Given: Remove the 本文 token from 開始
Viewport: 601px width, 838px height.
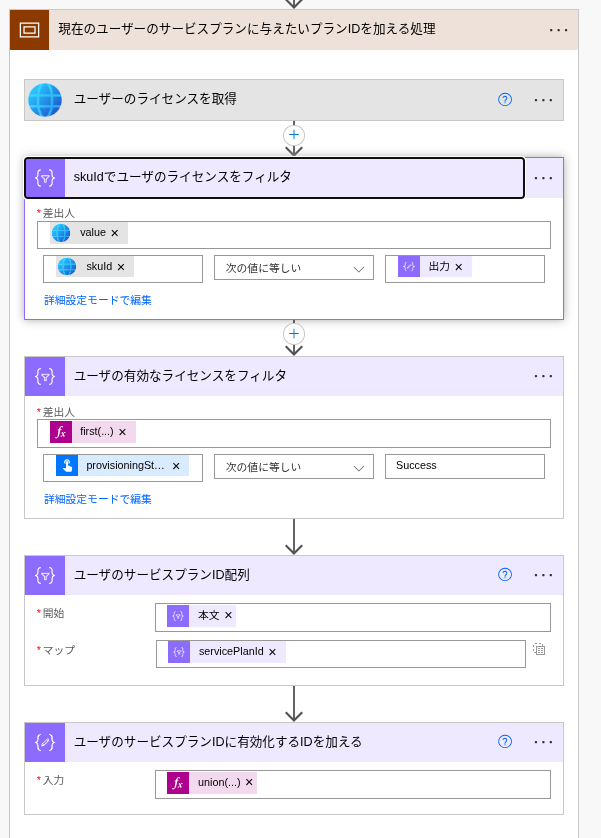Looking at the screenshot, I should coord(228,615).
